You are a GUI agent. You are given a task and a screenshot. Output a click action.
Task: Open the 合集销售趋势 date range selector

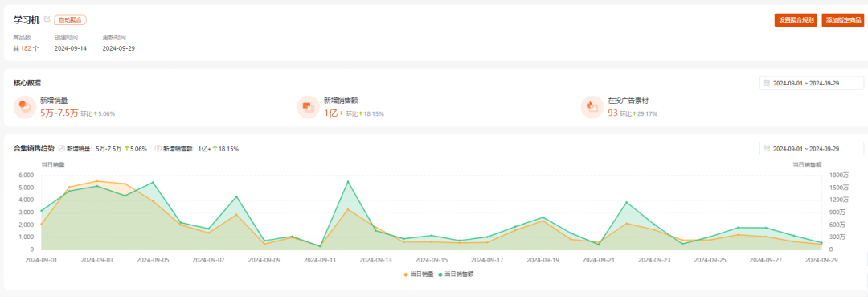coord(811,149)
